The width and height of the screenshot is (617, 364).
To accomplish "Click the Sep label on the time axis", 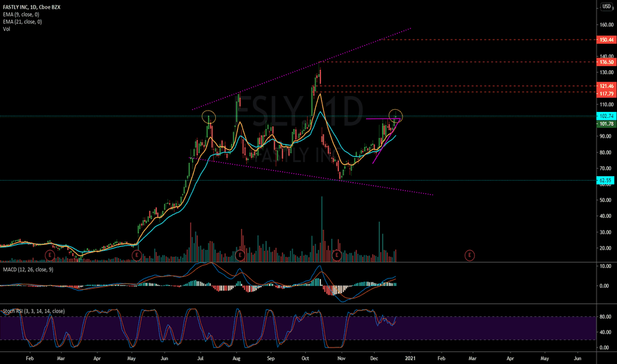I will [x=271, y=359].
